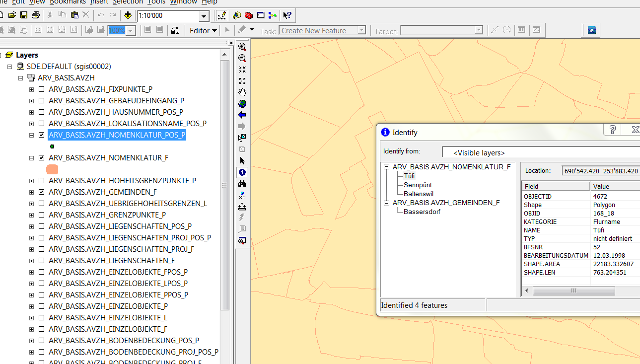Open the Find binoculars tool

[x=242, y=184]
